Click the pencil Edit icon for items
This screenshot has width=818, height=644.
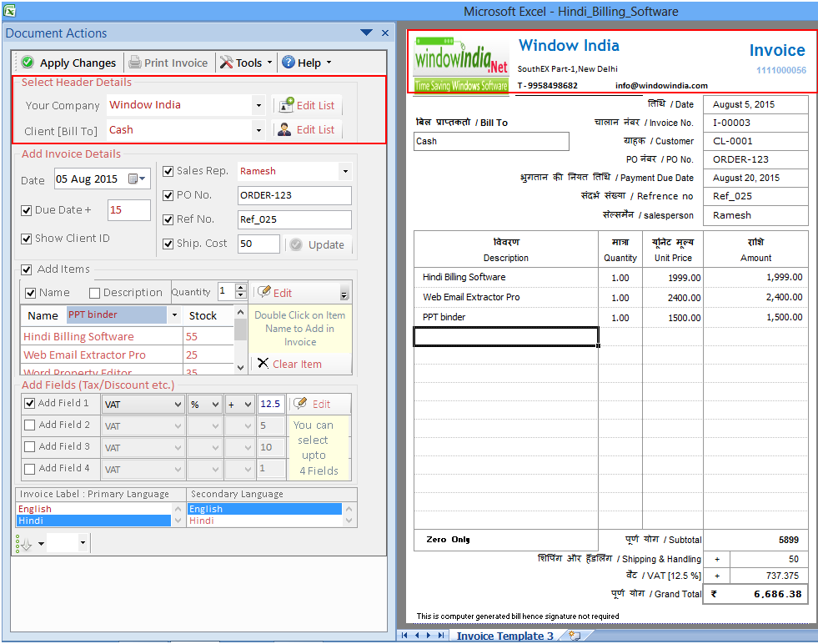pyautogui.click(x=264, y=291)
